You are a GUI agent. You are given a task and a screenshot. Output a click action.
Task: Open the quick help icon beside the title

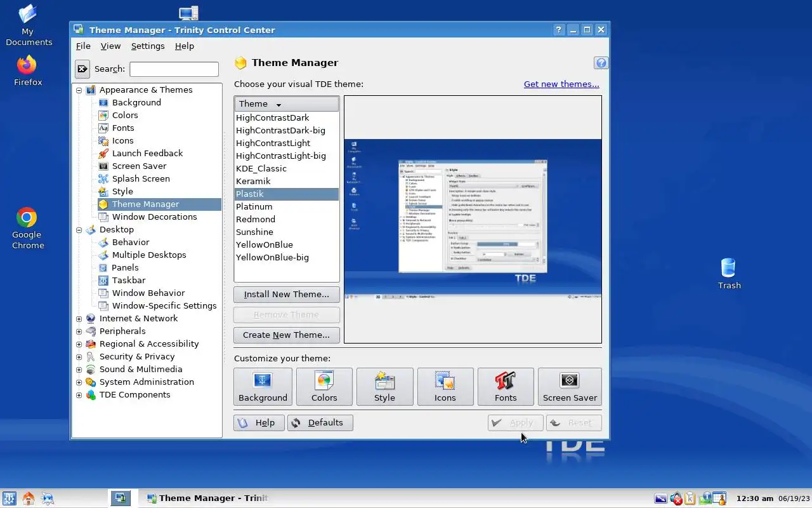tap(601, 63)
